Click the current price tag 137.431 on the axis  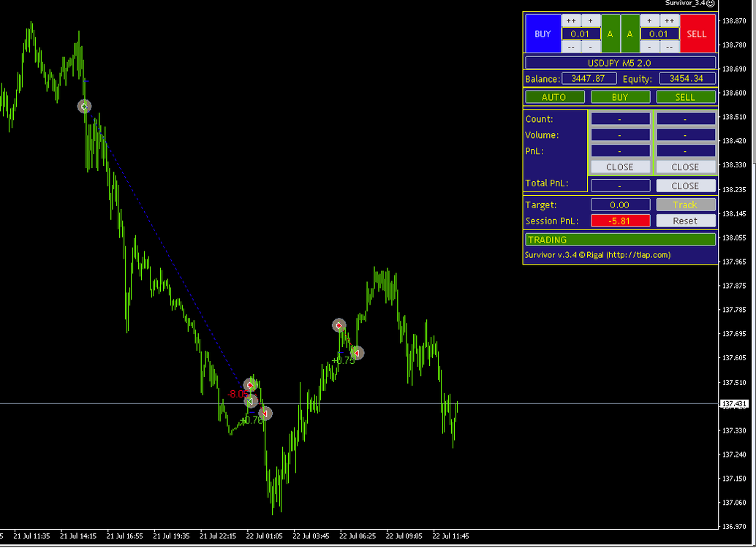pyautogui.click(x=734, y=404)
